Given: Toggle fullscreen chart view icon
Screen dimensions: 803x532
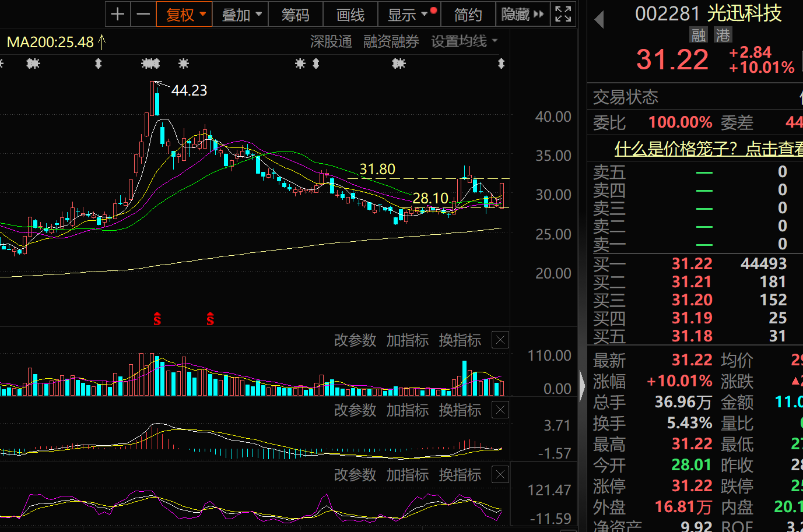Looking at the screenshot, I should (563, 14).
